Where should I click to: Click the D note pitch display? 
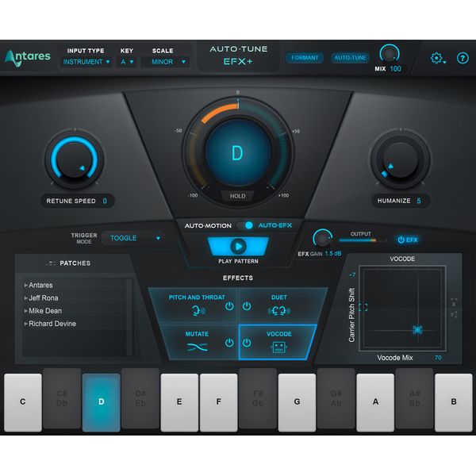[x=237, y=153]
